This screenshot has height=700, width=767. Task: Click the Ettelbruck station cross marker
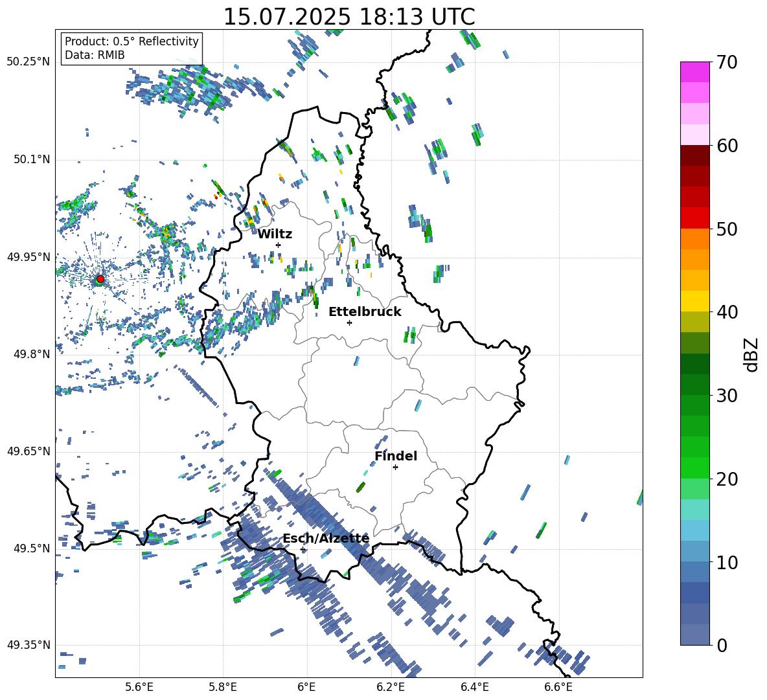click(349, 322)
